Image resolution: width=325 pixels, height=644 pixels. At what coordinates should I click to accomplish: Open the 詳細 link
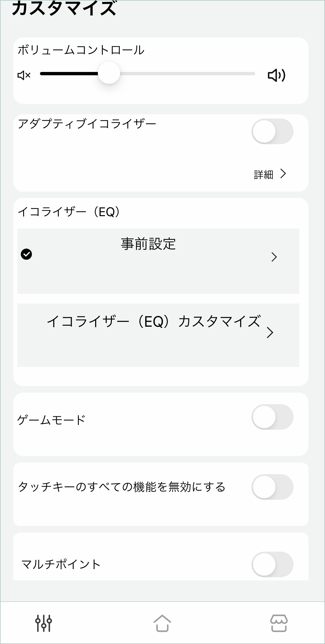tap(264, 175)
